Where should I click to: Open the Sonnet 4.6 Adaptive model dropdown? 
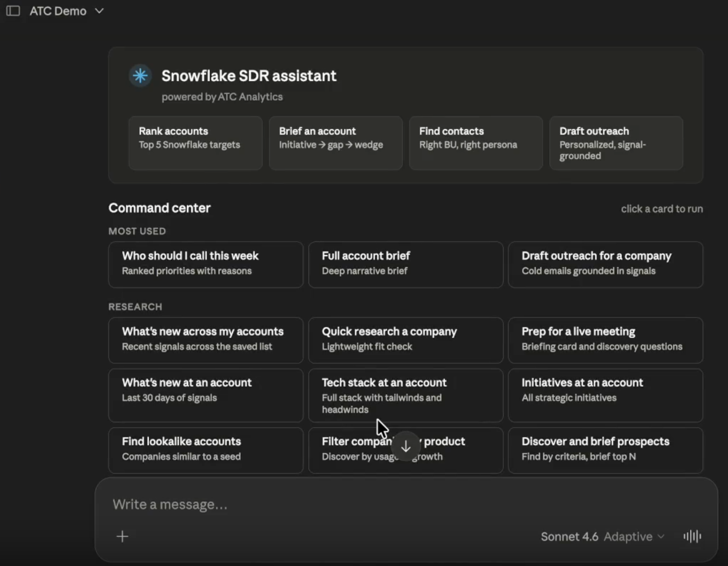pos(602,537)
